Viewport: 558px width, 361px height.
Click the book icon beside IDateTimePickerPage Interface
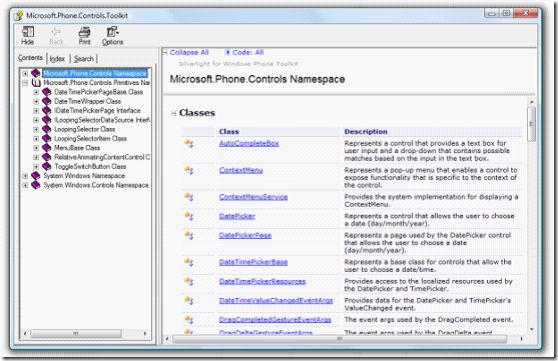coord(47,110)
